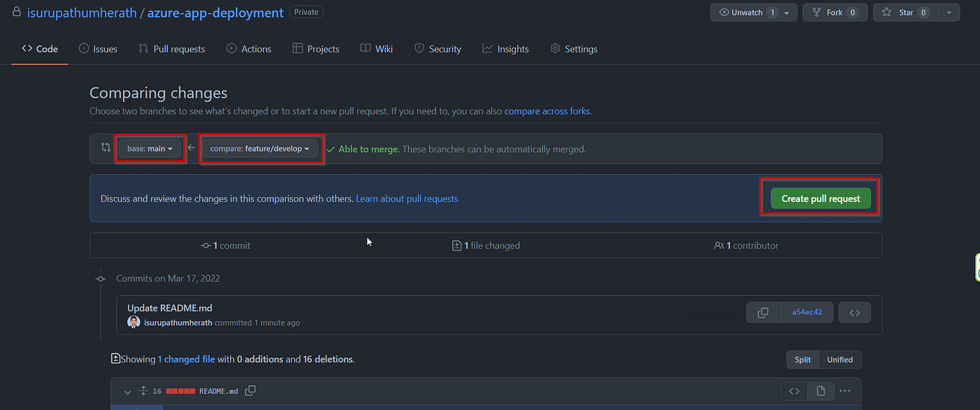Toggle Star on the repository

pos(904,12)
